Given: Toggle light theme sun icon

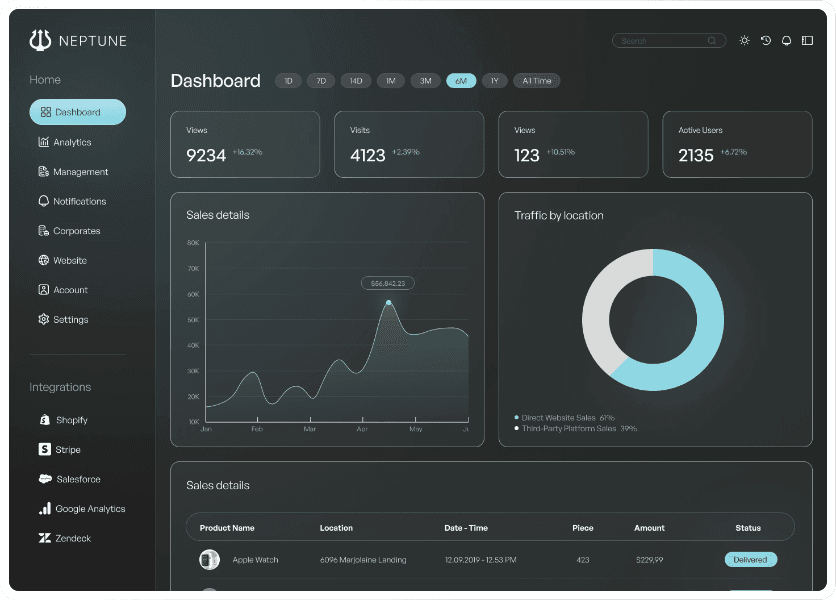Looking at the screenshot, I should pos(744,41).
